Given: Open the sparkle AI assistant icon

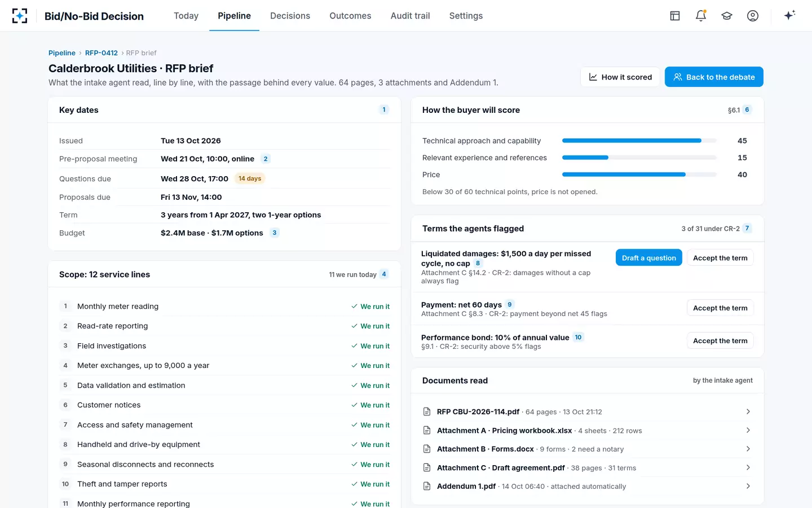Looking at the screenshot, I should pyautogui.click(x=789, y=16).
